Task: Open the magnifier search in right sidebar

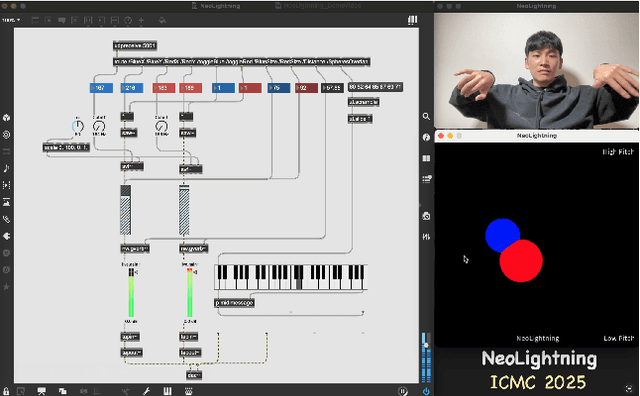Action: 426,116
